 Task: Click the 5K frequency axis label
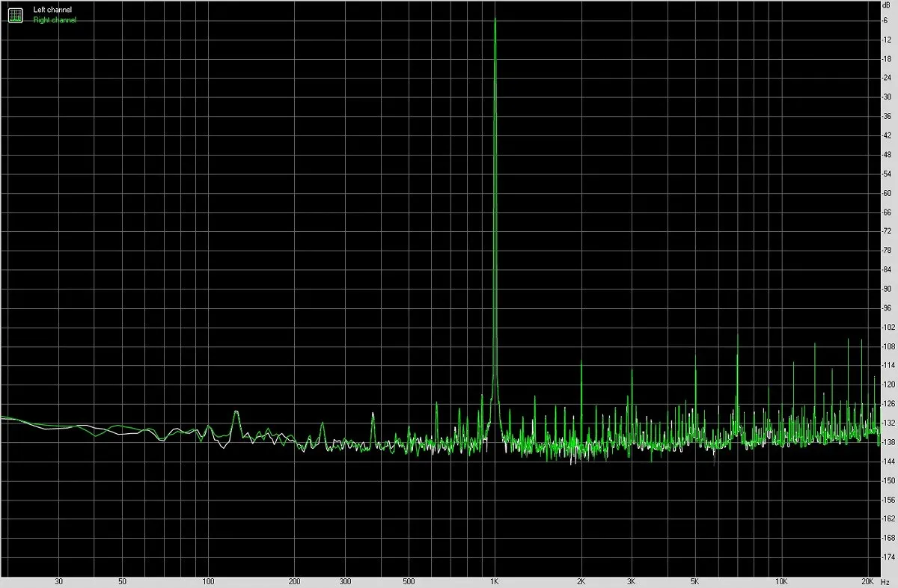694,581
